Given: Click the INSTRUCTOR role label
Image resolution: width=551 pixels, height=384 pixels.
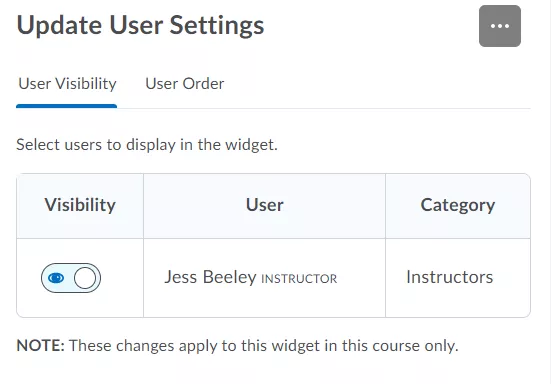Looking at the screenshot, I should click(x=299, y=279).
